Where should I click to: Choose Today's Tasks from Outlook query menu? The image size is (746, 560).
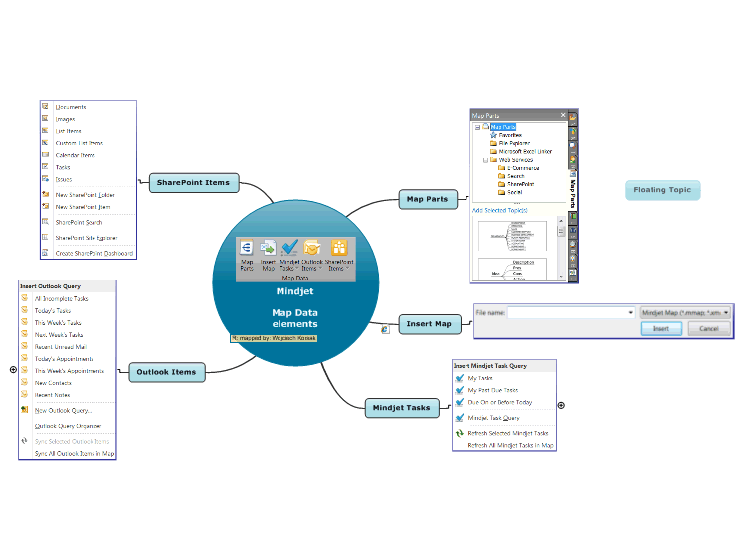(x=53, y=310)
